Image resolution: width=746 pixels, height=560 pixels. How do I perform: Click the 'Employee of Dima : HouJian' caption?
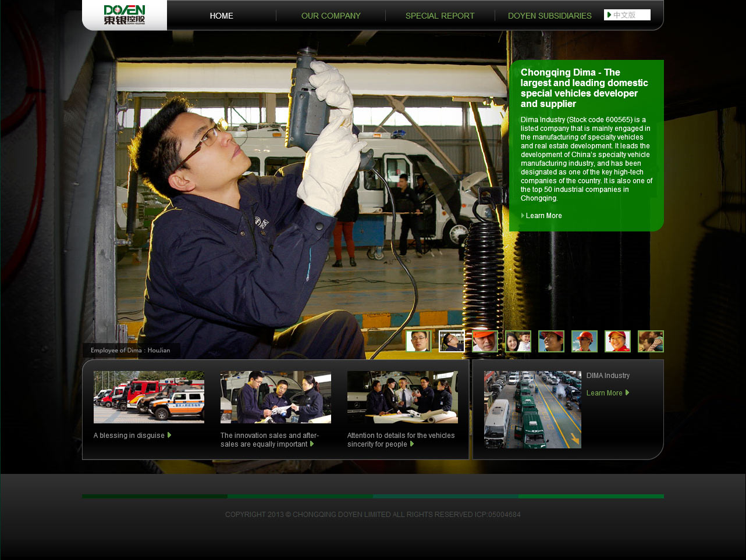click(131, 350)
